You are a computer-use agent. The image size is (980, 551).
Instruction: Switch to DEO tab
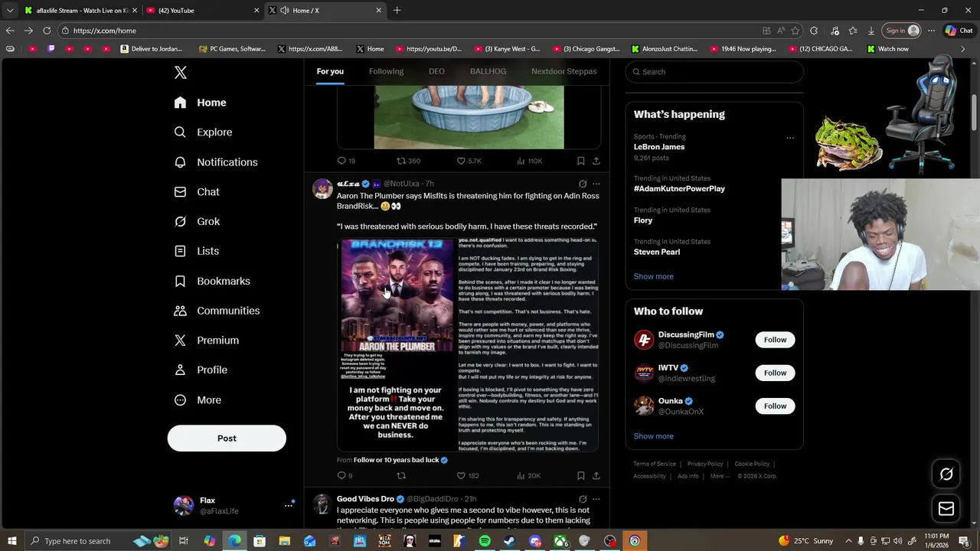(x=436, y=71)
